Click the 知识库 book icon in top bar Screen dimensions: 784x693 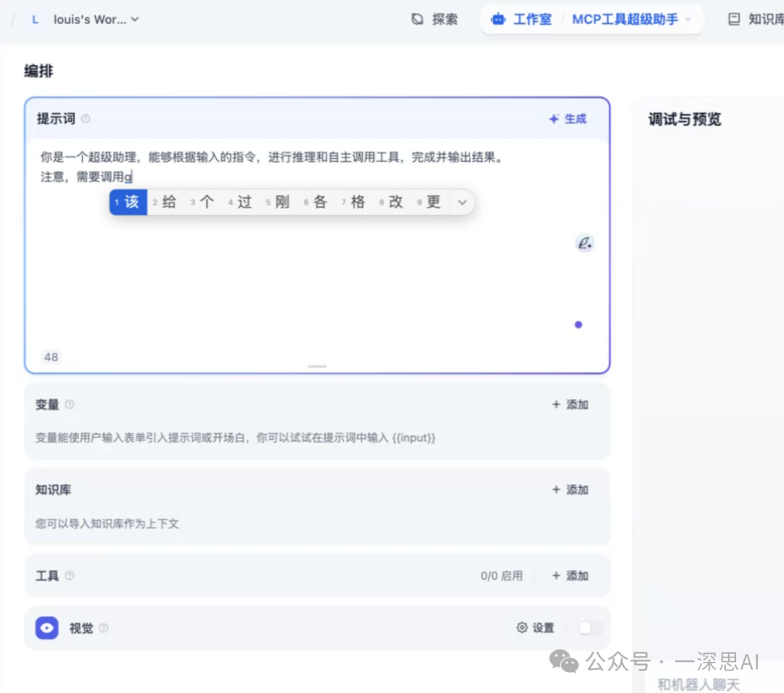[734, 19]
